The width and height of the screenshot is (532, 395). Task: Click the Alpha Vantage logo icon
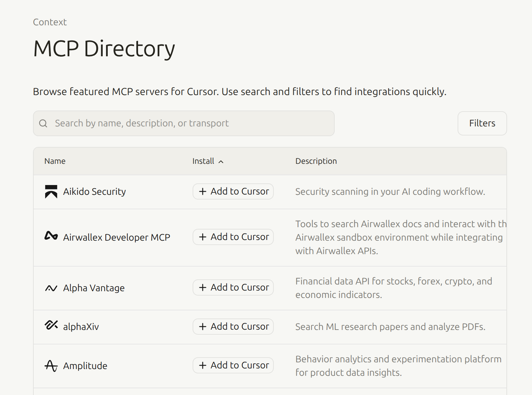pyautogui.click(x=51, y=288)
